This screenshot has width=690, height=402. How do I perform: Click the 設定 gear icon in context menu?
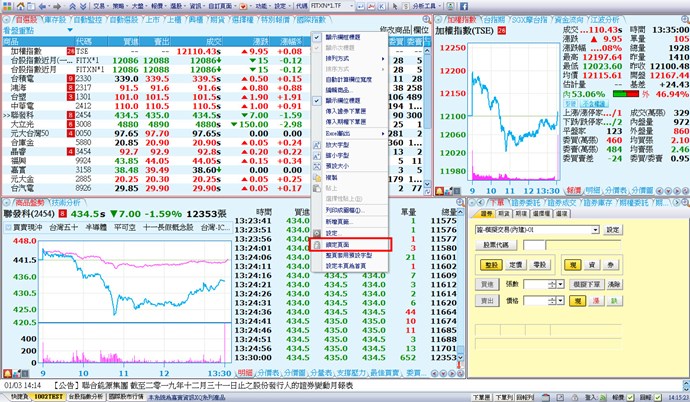(317, 232)
